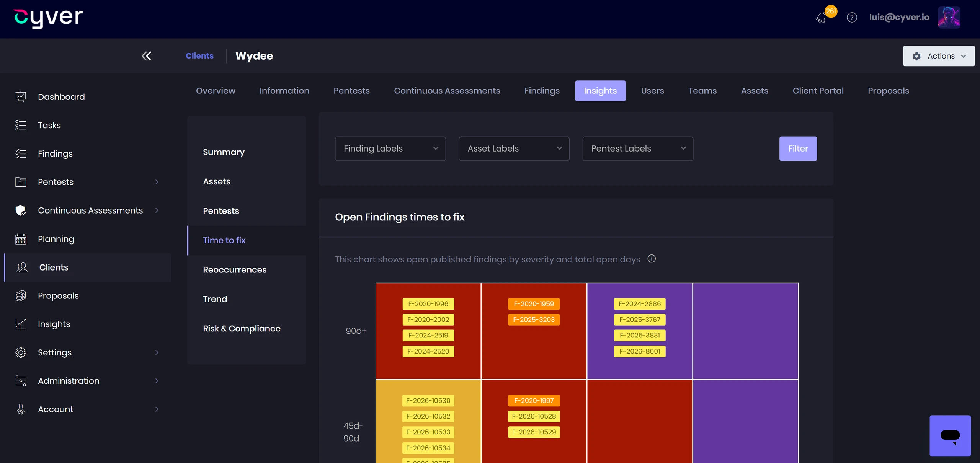This screenshot has width=980, height=463.
Task: Open Risk & Compliance in insights menu
Action: coord(242,329)
